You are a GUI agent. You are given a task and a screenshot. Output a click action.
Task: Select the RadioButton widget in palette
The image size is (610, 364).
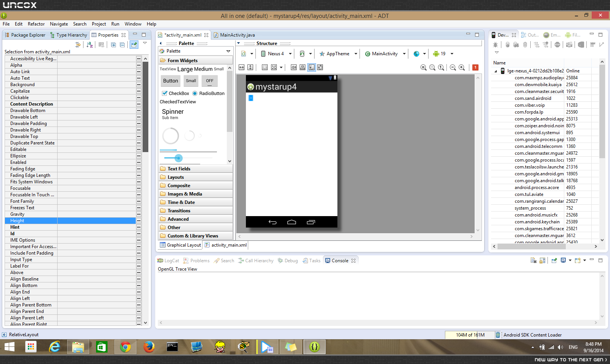tap(209, 93)
